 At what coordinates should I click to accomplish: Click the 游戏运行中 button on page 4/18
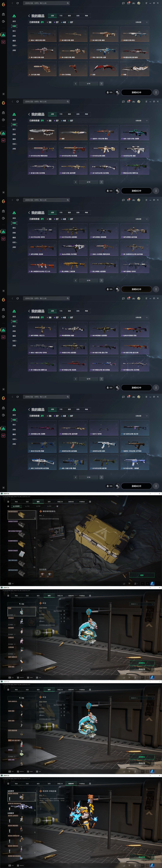point(137,191)
